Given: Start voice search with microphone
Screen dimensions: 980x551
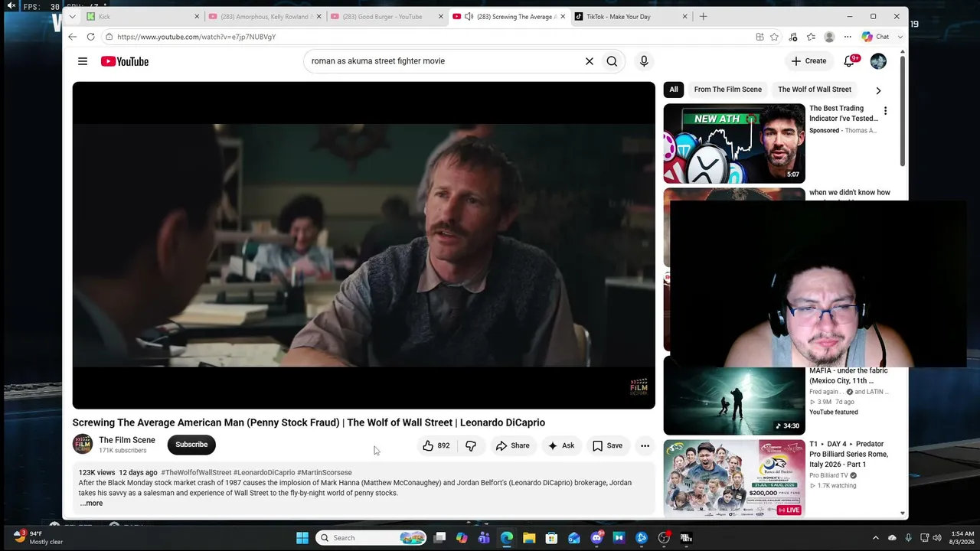Looking at the screenshot, I should tap(644, 61).
